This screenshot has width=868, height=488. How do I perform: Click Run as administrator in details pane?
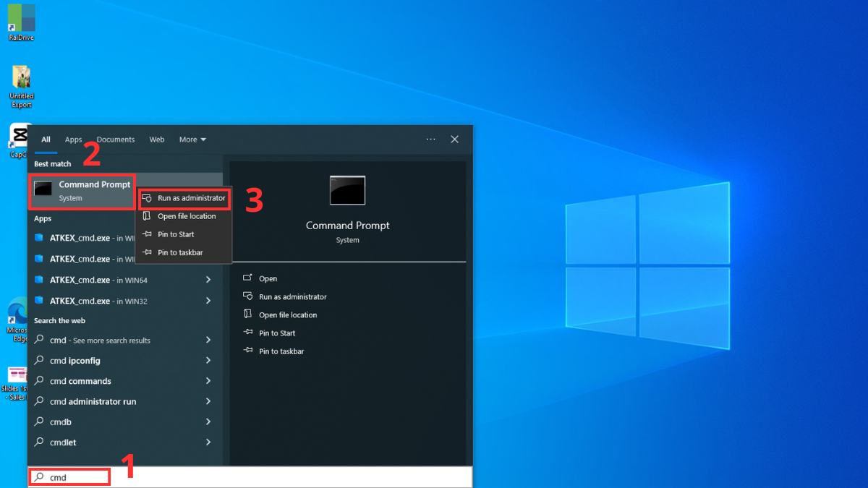(x=293, y=296)
